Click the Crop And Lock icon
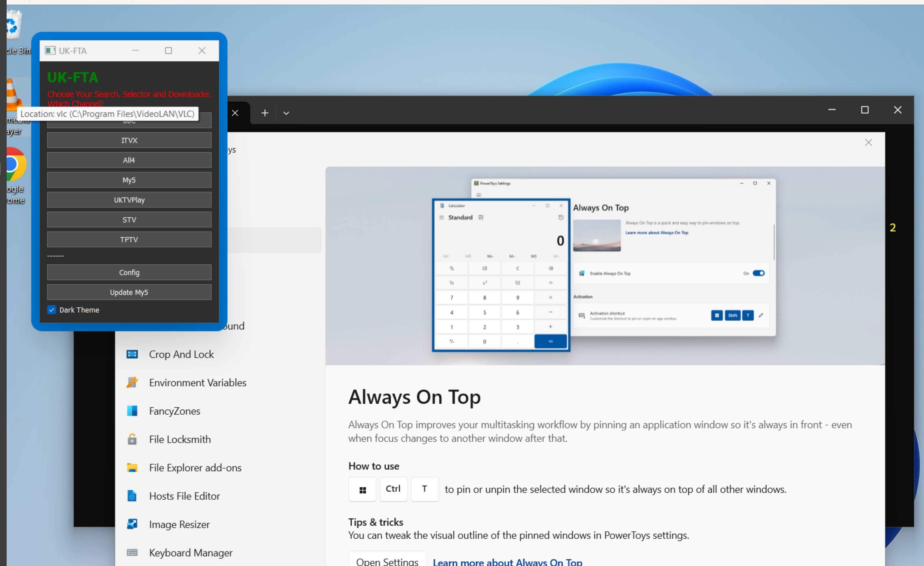 [132, 354]
